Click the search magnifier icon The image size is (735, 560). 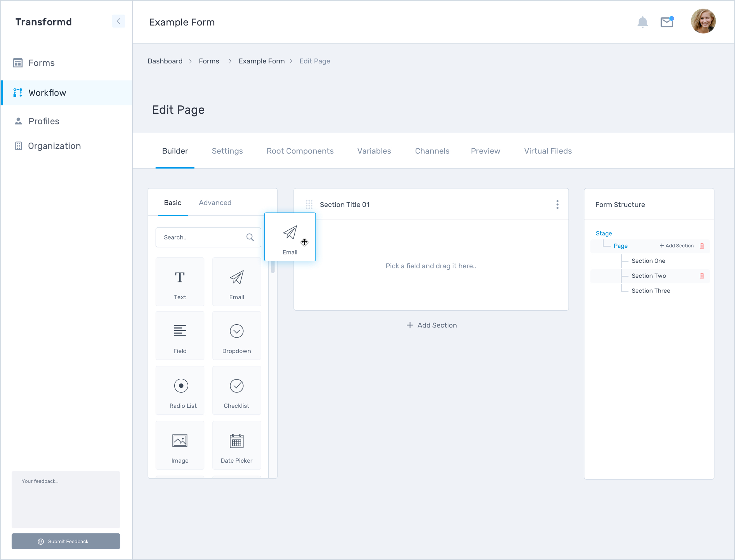(x=250, y=237)
